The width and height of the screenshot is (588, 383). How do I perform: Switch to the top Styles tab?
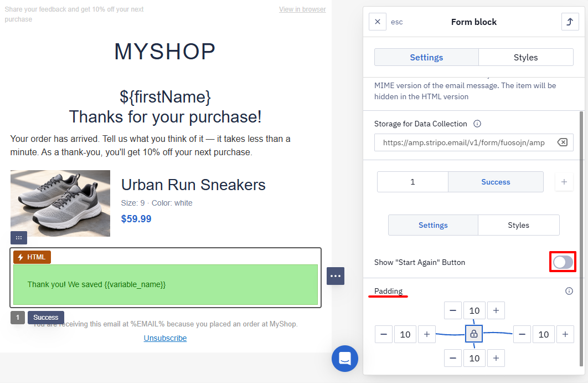526,58
